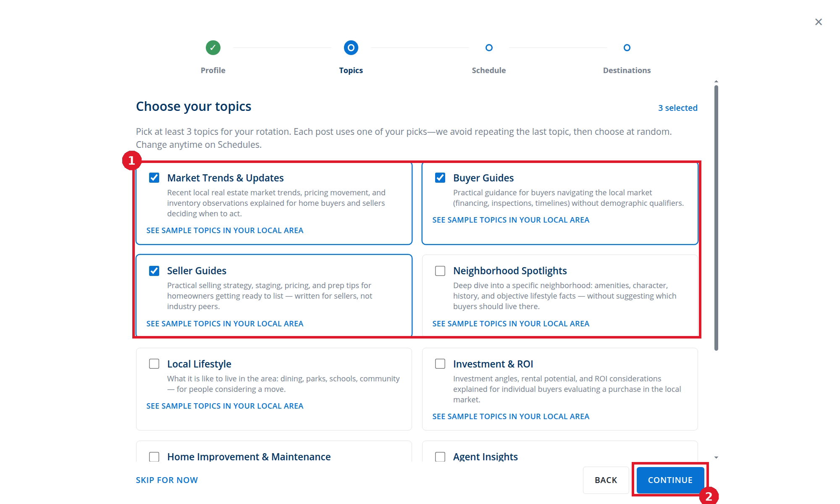This screenshot has width=840, height=504.
Task: Click the Neighborhood Spotlights card title
Action: tap(510, 271)
